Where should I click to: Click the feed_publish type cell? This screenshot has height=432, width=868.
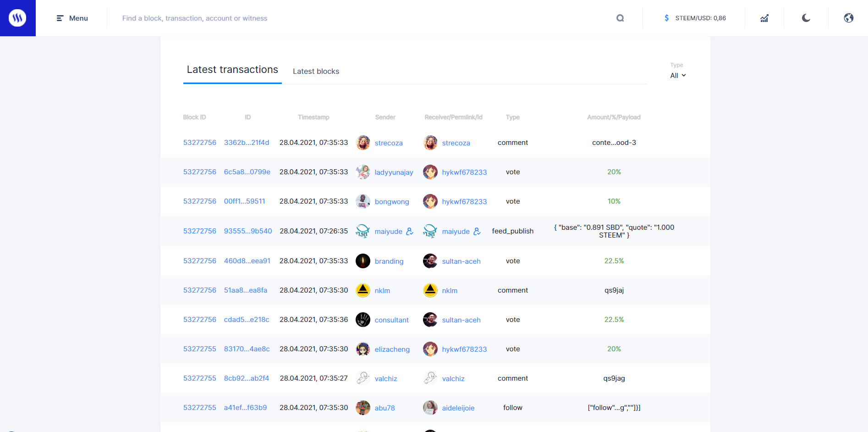coord(513,231)
